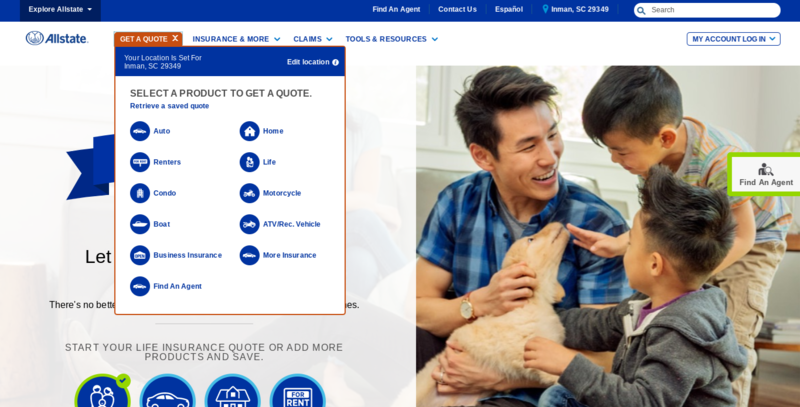Choose the ATV/Rec. Vehicle link

point(291,224)
